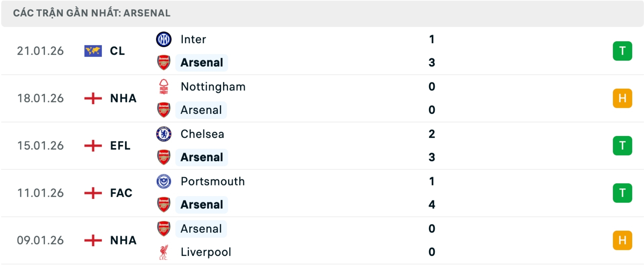This screenshot has height=266, width=644.
Task: Select the Portsmouth club logo
Action: [164, 181]
